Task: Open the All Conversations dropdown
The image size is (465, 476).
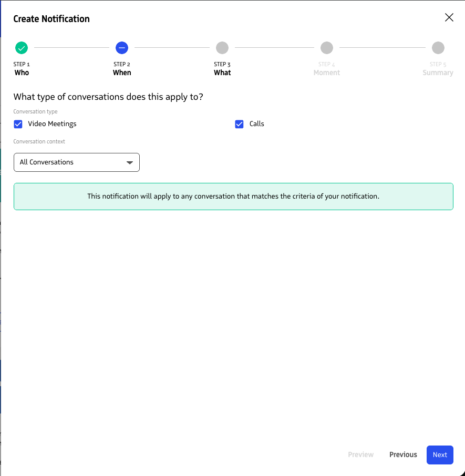Action: [x=77, y=162]
